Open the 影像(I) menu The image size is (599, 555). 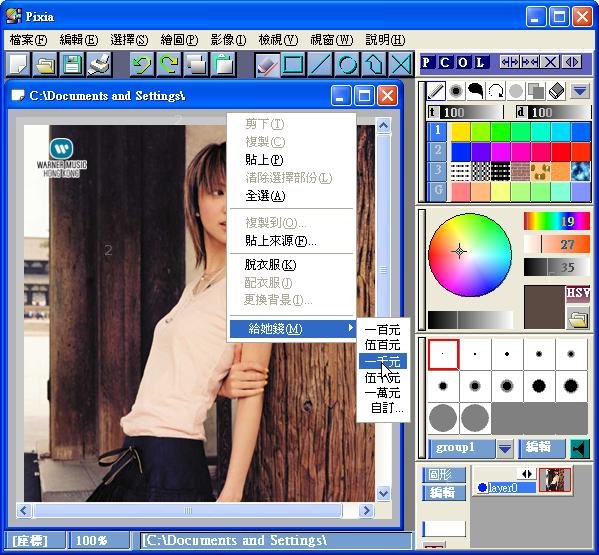click(x=228, y=40)
